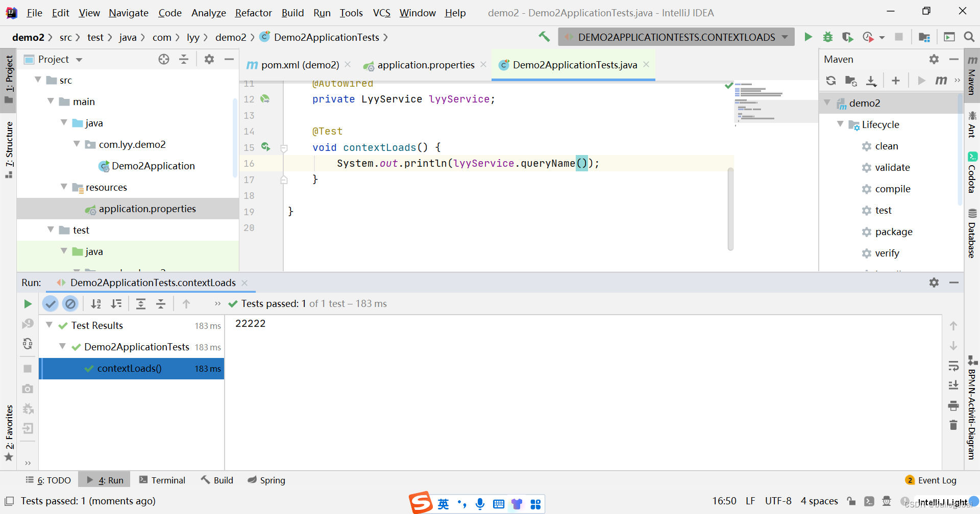980x514 pixels.
Task: Sort tests by duration icon
Action: 116,304
